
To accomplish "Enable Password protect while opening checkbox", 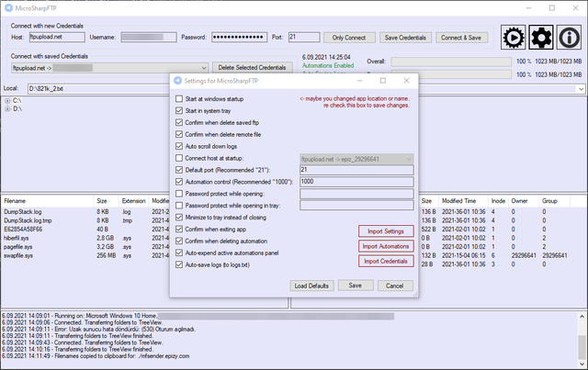I will click(x=179, y=194).
